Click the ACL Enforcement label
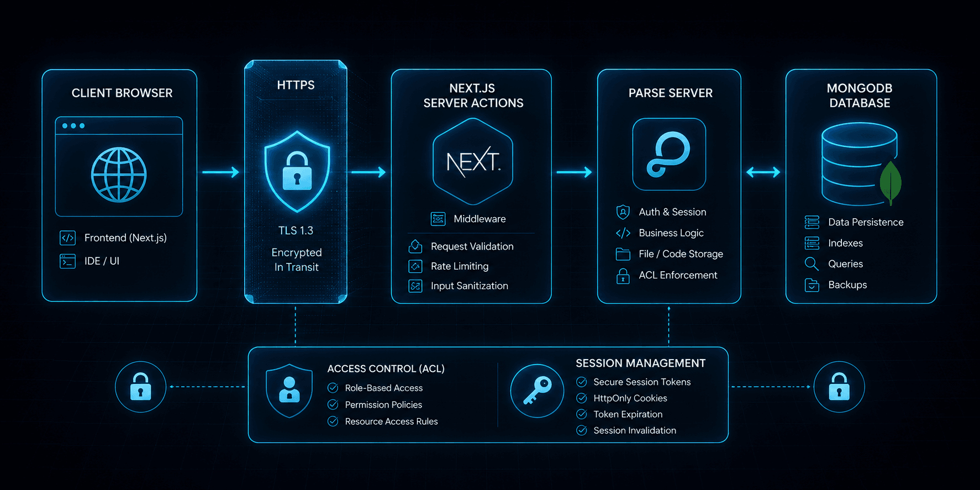 coord(678,275)
